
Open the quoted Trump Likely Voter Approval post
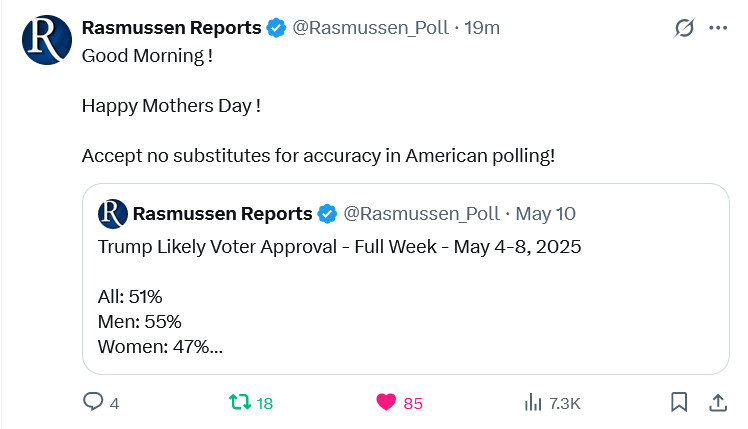click(x=405, y=279)
